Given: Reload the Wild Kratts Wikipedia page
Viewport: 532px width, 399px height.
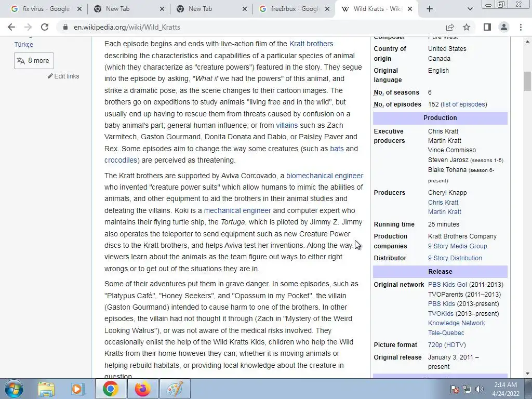Looking at the screenshot, I should tap(45, 27).
